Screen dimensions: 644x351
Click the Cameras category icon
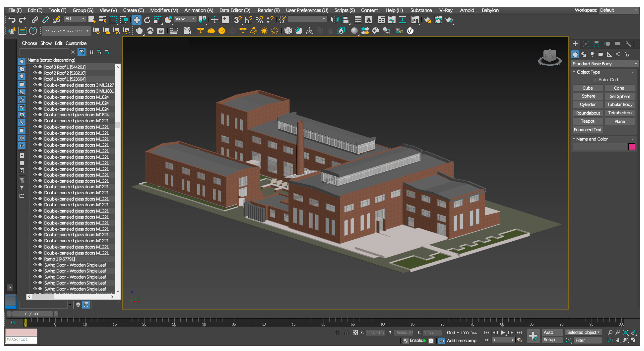pyautogui.click(x=601, y=54)
